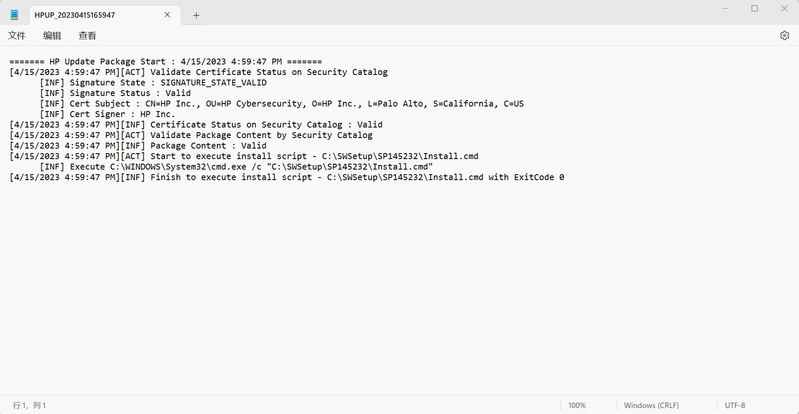The image size is (799, 414).
Task: Click the 100% zoom level indicator
Action: [x=577, y=405]
